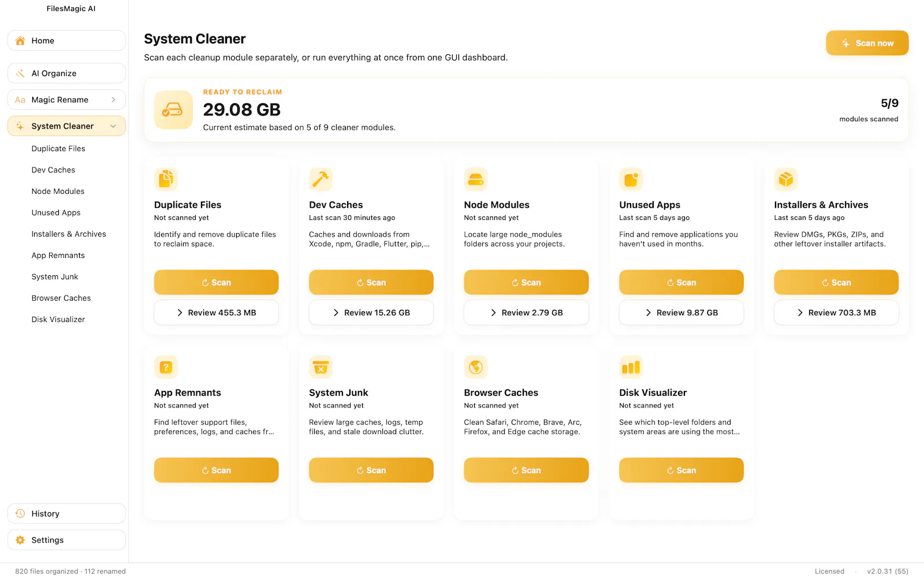Click the Unused Apps card icon

click(x=631, y=179)
